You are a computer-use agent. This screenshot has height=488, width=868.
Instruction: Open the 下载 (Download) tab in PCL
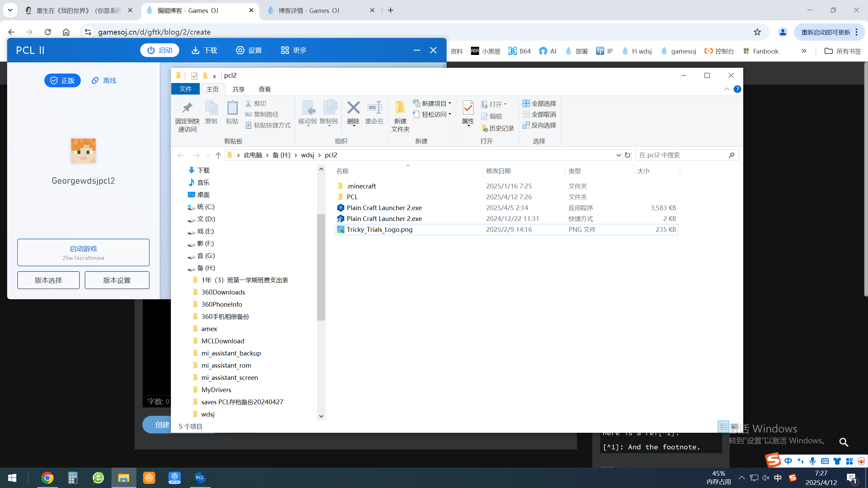pyautogui.click(x=204, y=50)
